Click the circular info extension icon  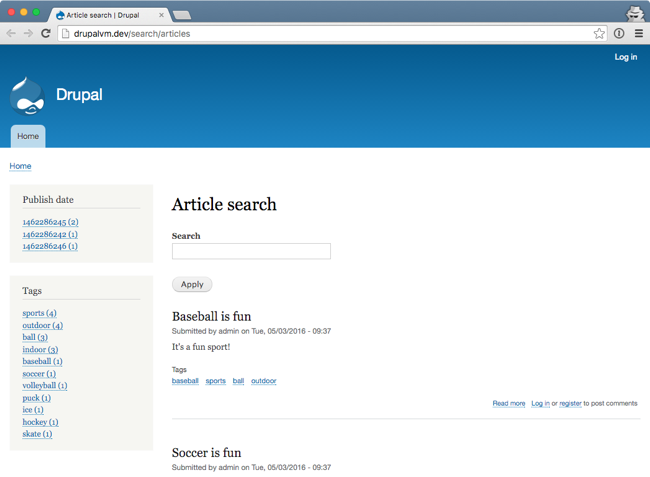[619, 34]
